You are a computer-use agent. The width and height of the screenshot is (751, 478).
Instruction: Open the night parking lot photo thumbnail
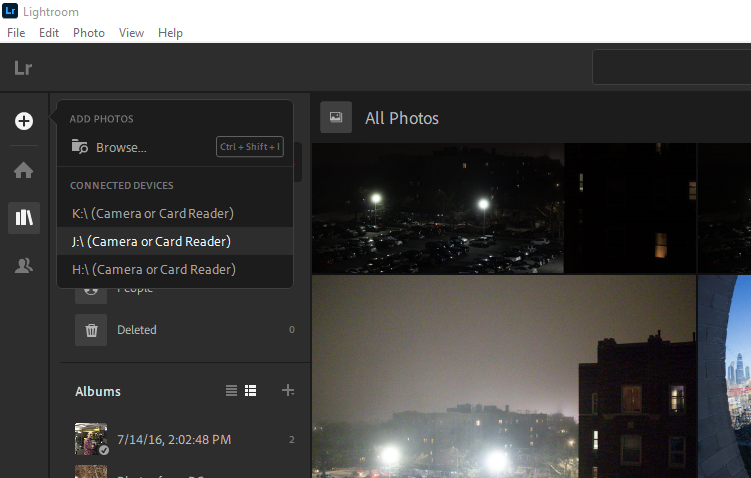pos(437,208)
